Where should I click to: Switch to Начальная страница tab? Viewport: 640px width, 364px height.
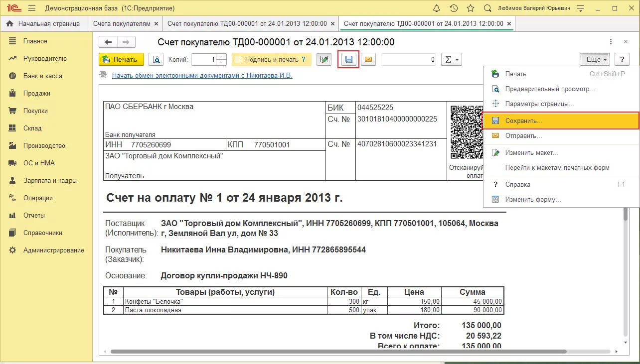43,23
